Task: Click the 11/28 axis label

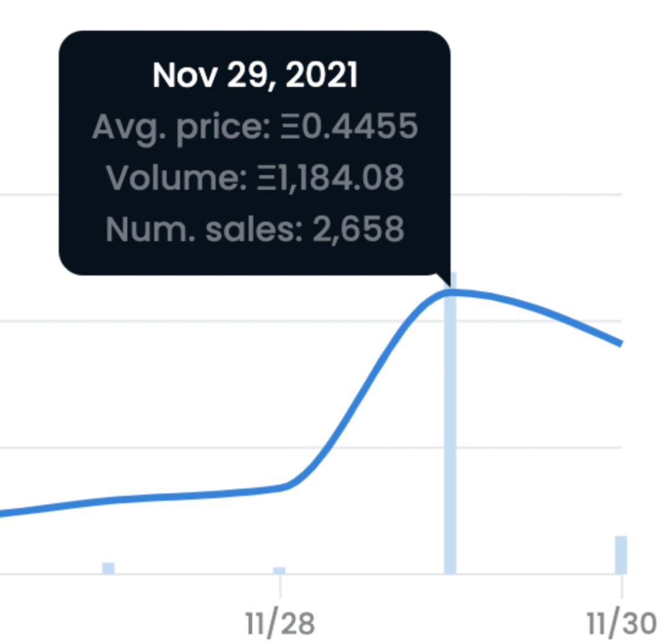Action: (280, 624)
